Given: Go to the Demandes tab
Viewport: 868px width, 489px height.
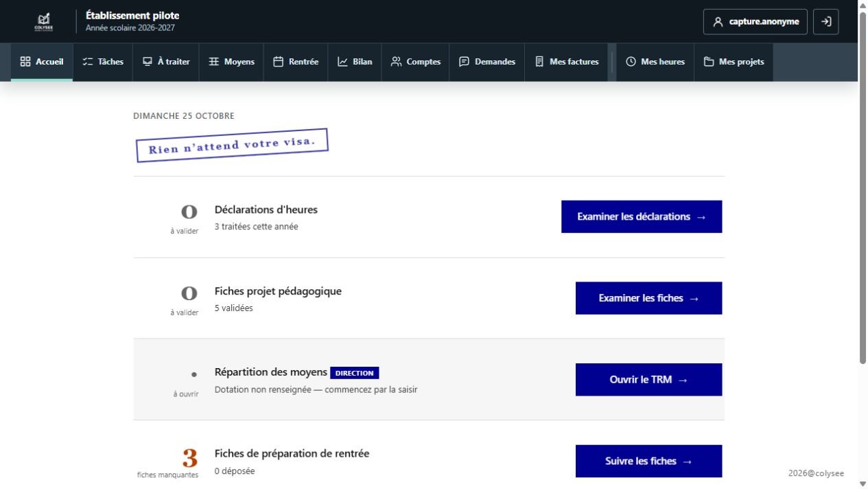Looking at the screenshot, I should tap(487, 62).
